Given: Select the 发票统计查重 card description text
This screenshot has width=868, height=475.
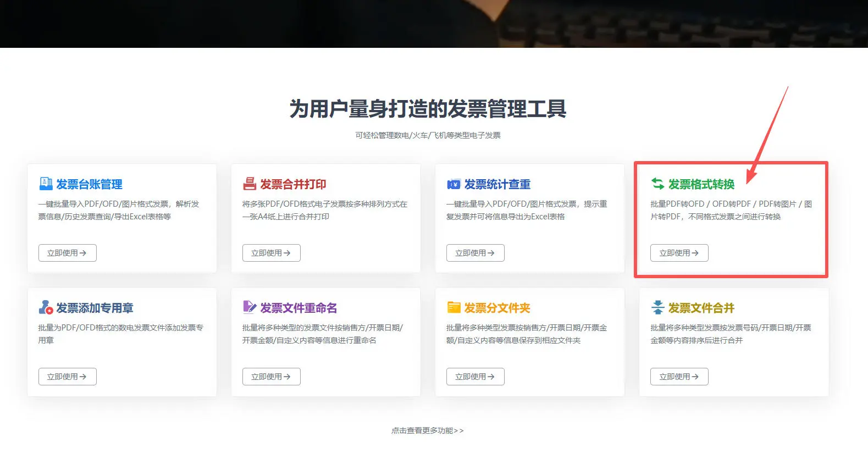Looking at the screenshot, I should coord(526,210).
